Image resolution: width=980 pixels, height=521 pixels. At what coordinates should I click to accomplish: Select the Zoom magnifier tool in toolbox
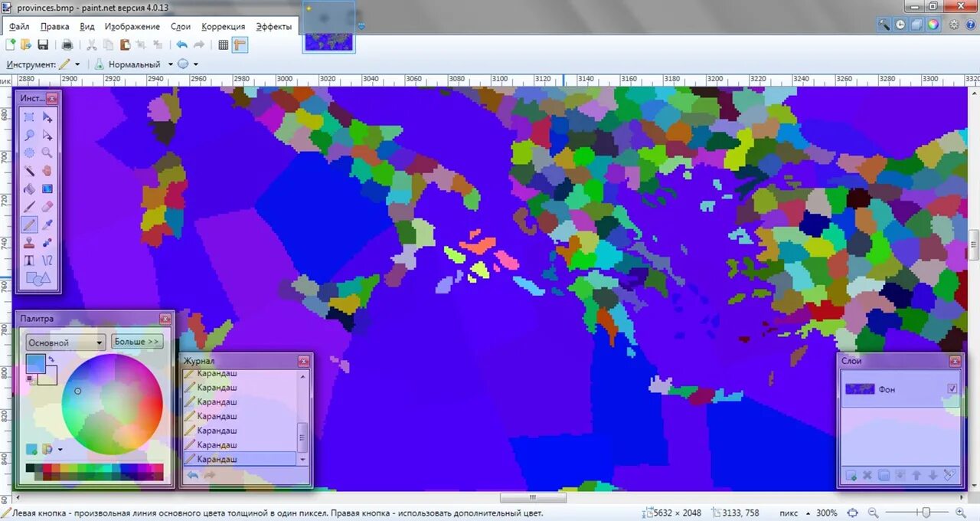(47, 152)
